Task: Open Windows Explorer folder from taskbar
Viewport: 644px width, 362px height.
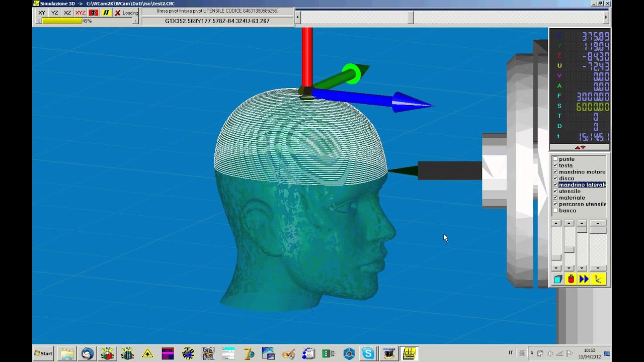Action: [x=67, y=353]
